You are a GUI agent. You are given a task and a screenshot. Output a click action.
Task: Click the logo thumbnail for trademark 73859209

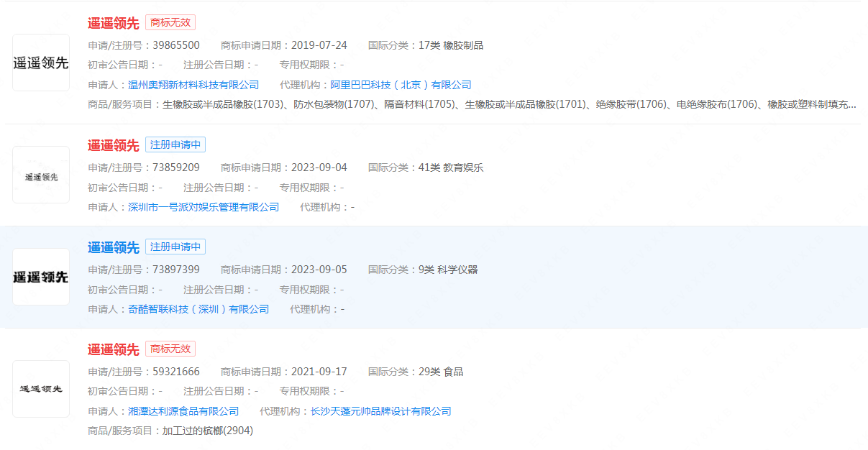click(x=41, y=175)
